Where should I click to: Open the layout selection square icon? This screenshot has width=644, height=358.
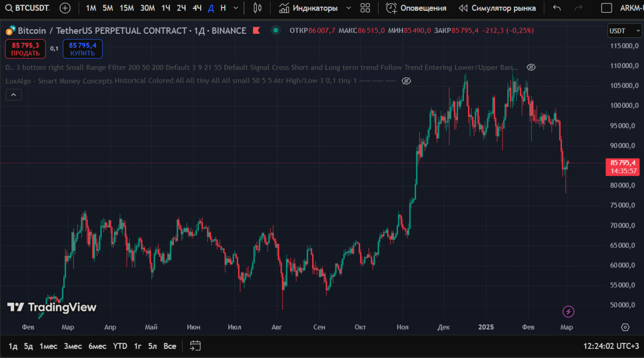tap(606, 8)
